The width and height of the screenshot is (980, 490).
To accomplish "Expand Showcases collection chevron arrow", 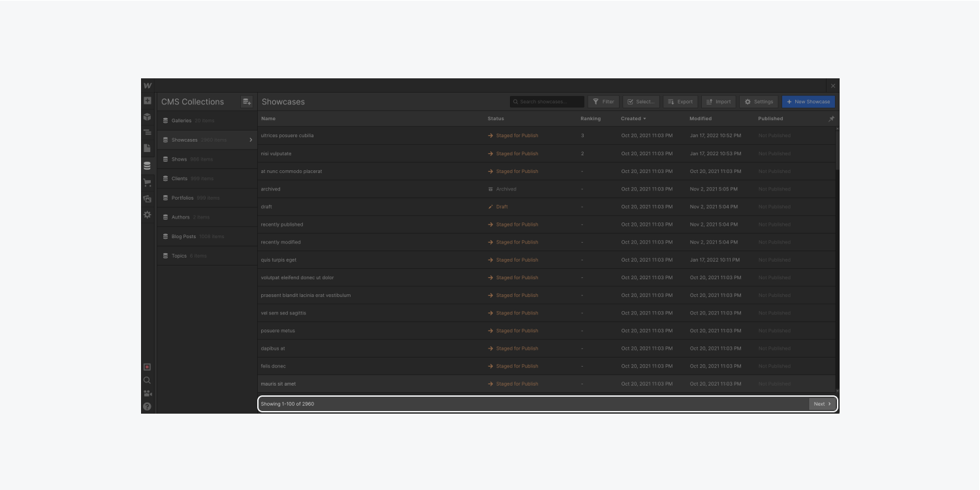I will [x=251, y=140].
